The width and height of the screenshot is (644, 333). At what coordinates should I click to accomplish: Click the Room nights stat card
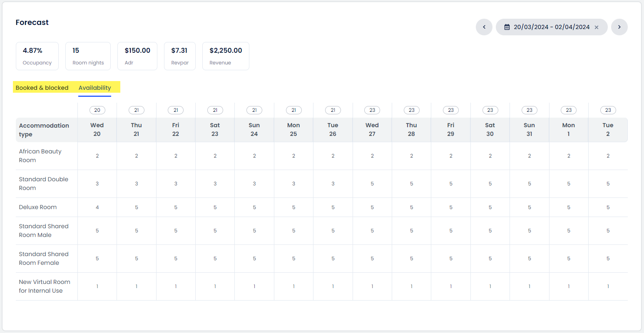[88, 56]
